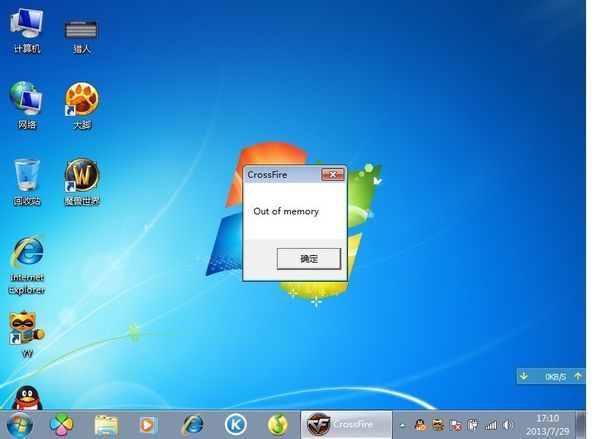The image size is (600, 439).
Task: Click the tray icon with red X
Action: point(456,425)
